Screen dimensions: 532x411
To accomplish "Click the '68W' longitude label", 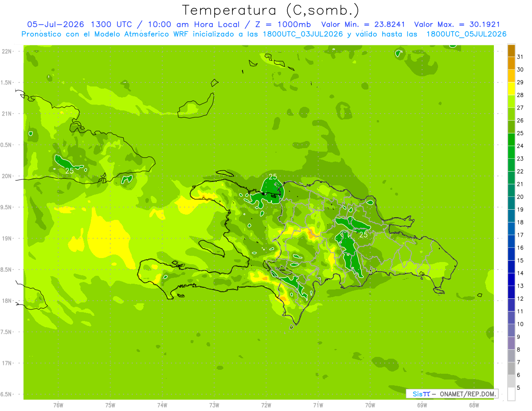I will pos(474,405).
